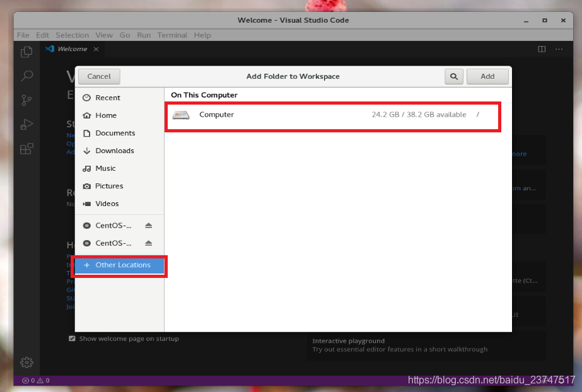This screenshot has height=392, width=582.
Task: Select Other Locations in the sidebar
Action: [x=120, y=265]
